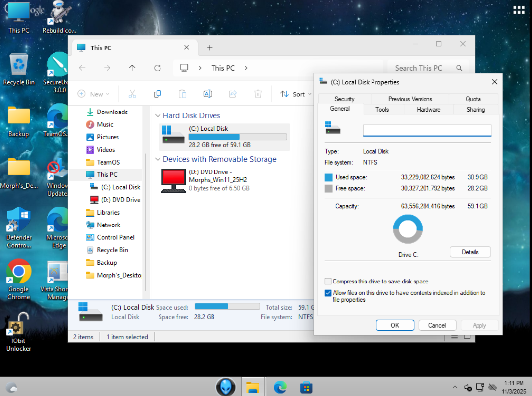Open the Security tab in Properties

344,99
